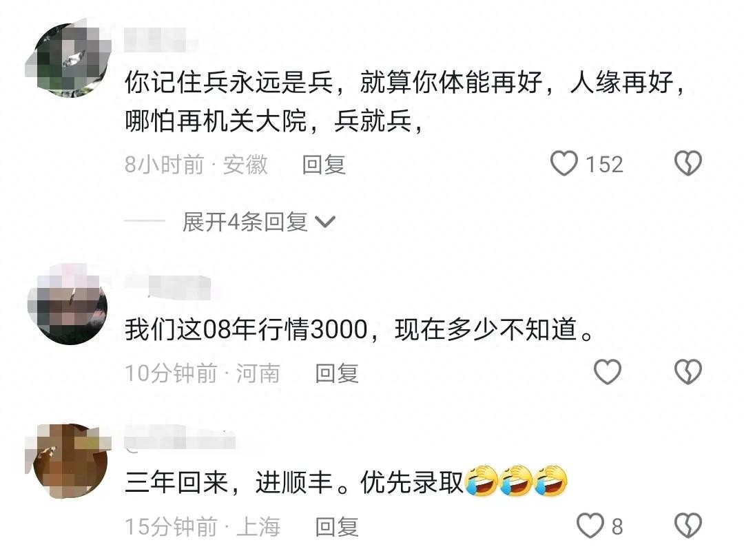Click the 152 like count
The image size is (744, 560).
coord(604,165)
